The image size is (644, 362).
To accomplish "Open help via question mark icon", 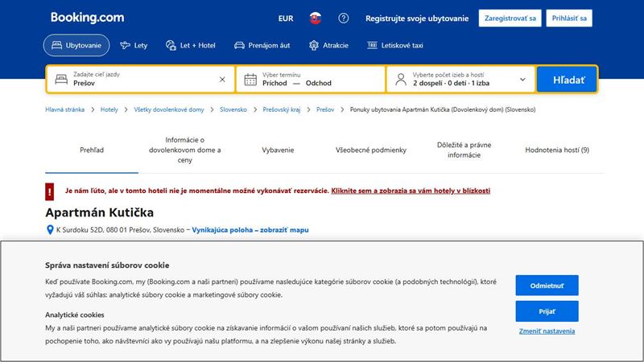I will point(344,18).
